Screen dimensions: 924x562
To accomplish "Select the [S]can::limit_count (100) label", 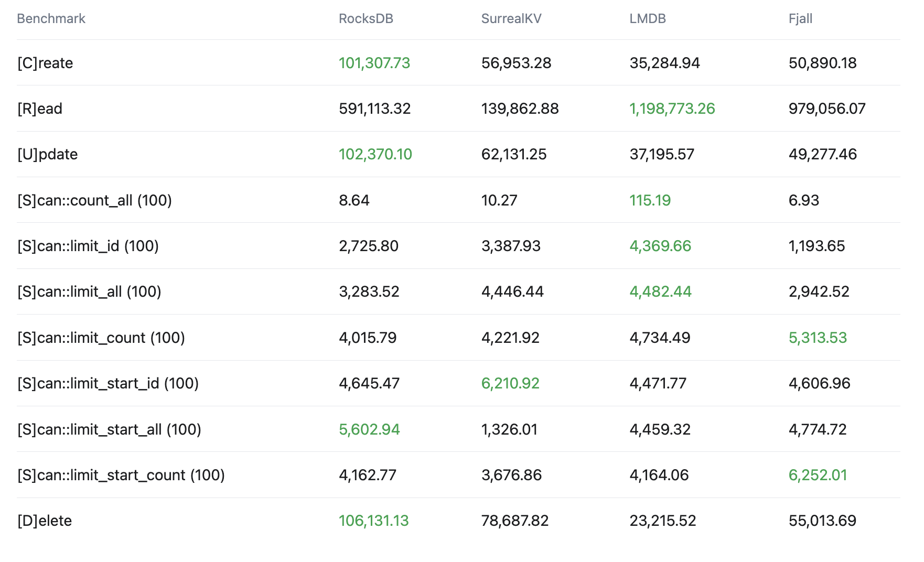I will tap(101, 338).
